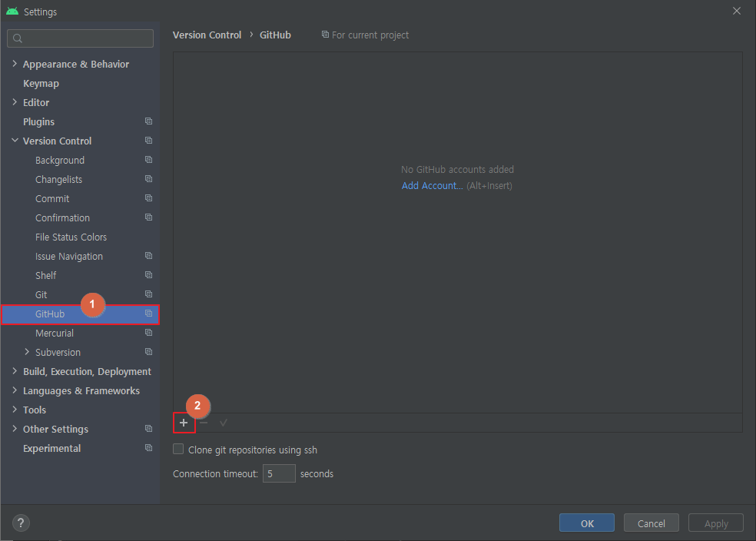
Task: Click the project-level icon beside Shelf
Action: [148, 275]
